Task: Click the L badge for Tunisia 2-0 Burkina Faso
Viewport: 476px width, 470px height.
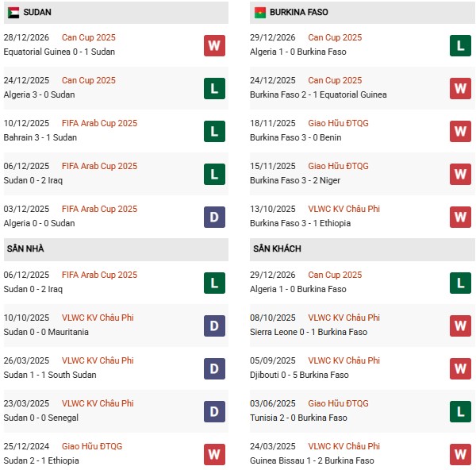Action: pos(461,410)
